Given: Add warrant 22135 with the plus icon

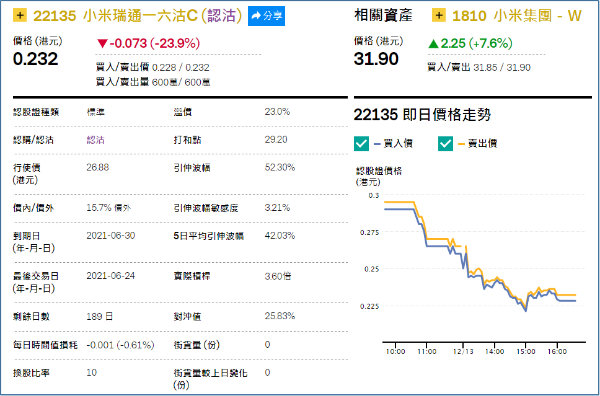Looking at the screenshot, I should 20,16.
